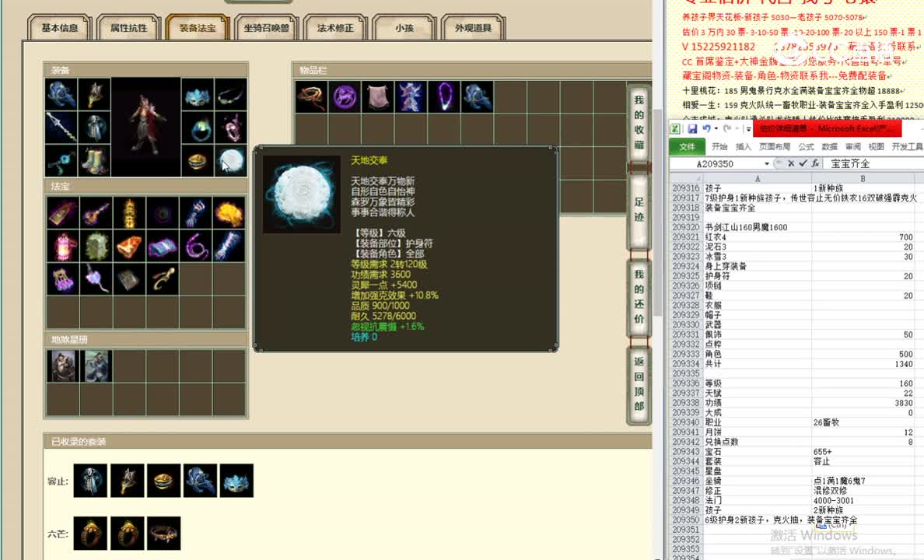This screenshot has width=924, height=560.
Task: Select gold bracelet icon in 容止 set row
Action: pos(164,481)
